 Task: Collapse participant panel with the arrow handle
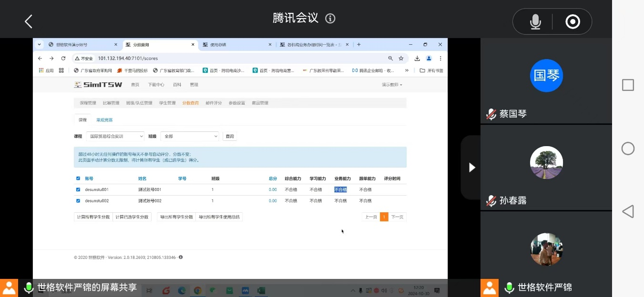pos(471,168)
